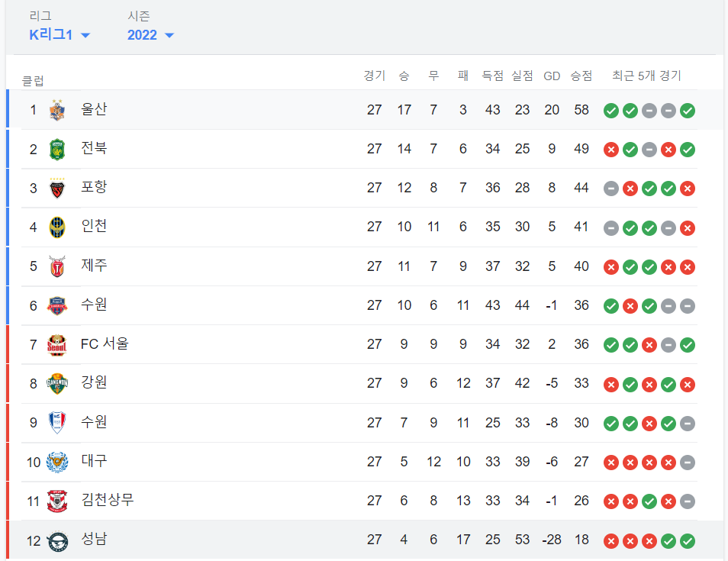The width and height of the screenshot is (728, 561).
Task: Click 울산's most recent green win indicator
Action: pos(687,111)
